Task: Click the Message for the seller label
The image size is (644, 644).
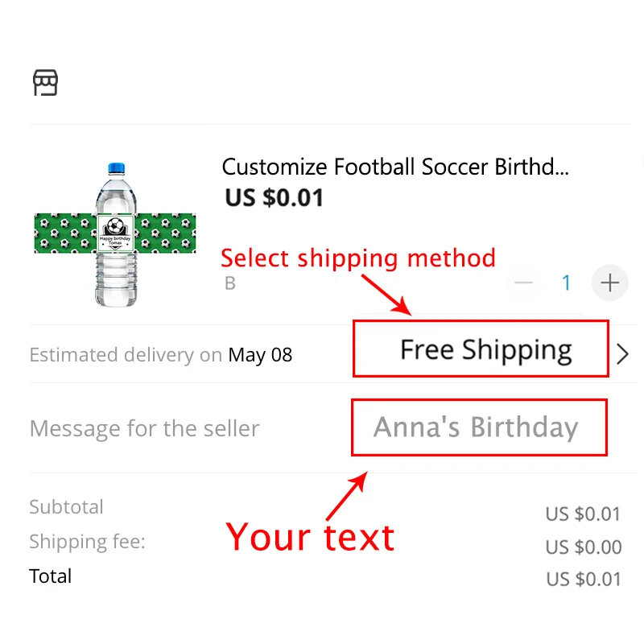Action: tap(145, 429)
